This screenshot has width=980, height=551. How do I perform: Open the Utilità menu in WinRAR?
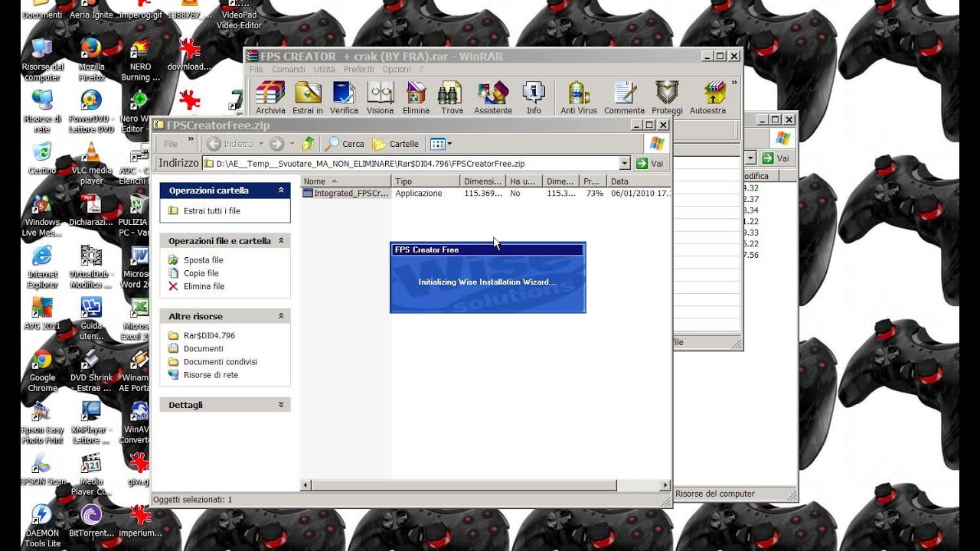[324, 69]
